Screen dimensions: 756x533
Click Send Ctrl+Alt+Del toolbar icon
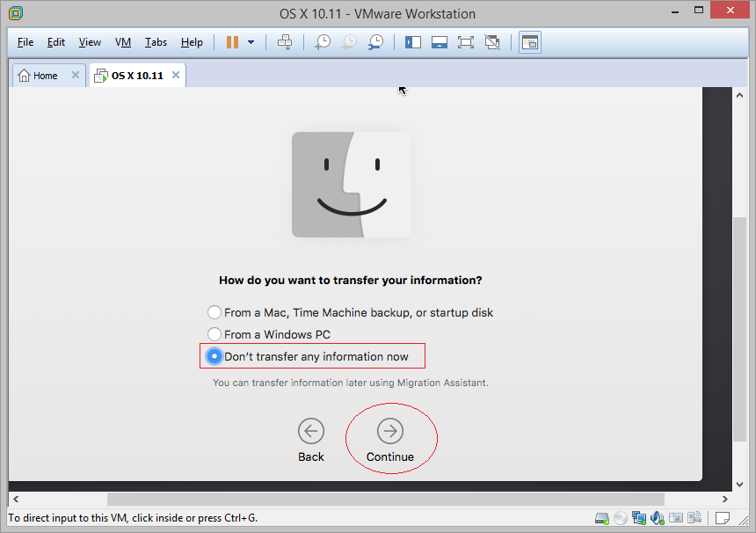coord(285,42)
